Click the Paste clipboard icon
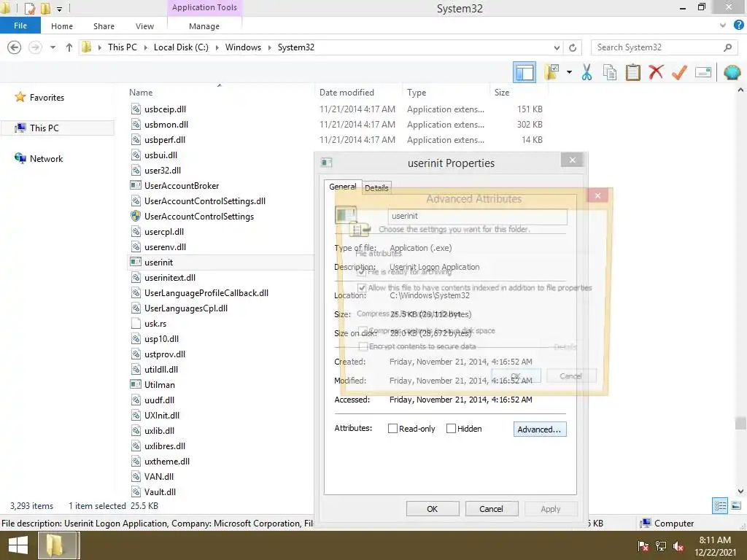 632,72
